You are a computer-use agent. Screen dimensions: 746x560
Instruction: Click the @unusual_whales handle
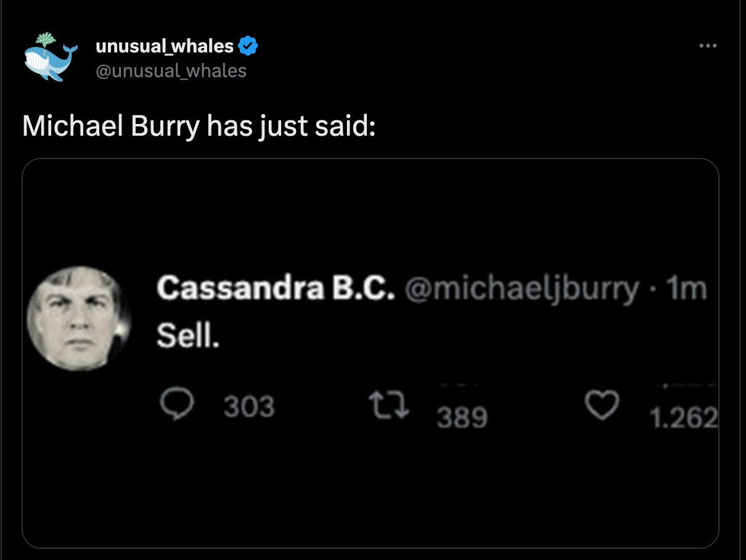coord(171,71)
